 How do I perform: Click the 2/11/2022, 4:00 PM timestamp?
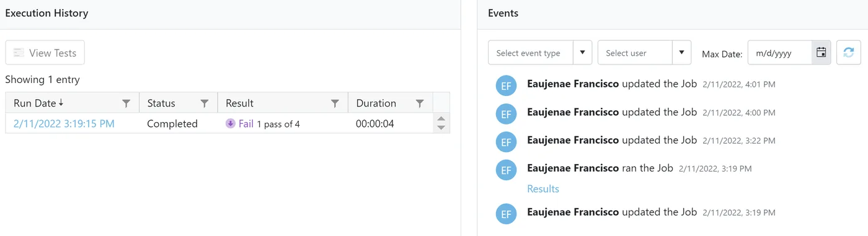[739, 113]
